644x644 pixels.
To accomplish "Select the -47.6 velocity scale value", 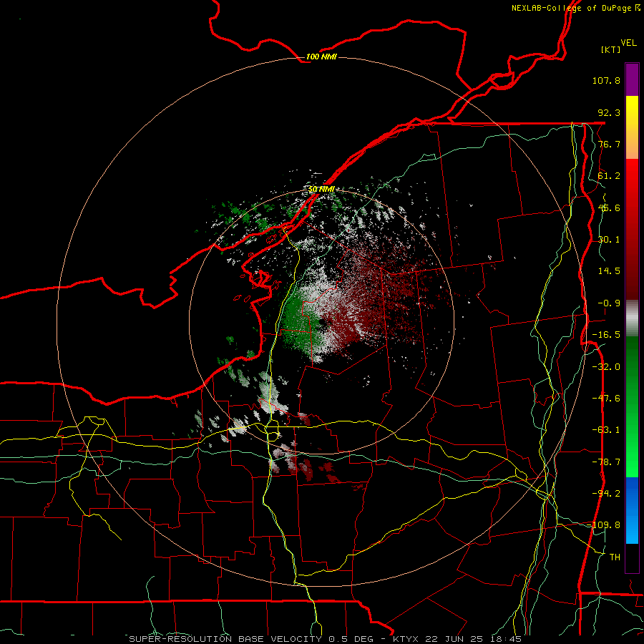I will coord(606,399).
